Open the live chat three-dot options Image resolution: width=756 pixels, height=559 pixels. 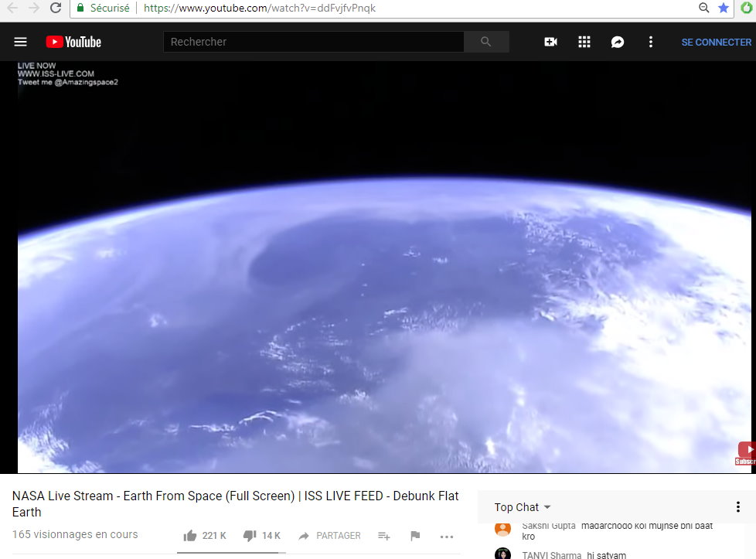tap(737, 507)
